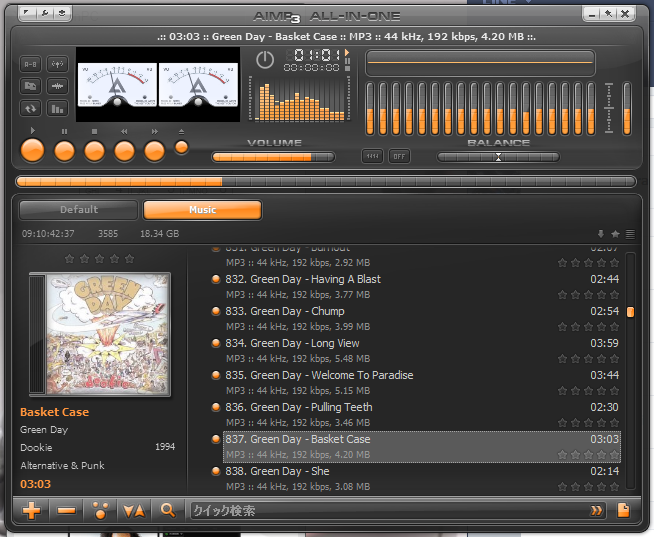Screen dimensions: 654x537
Task: Click the double-chevron search go button
Action: 596,511
